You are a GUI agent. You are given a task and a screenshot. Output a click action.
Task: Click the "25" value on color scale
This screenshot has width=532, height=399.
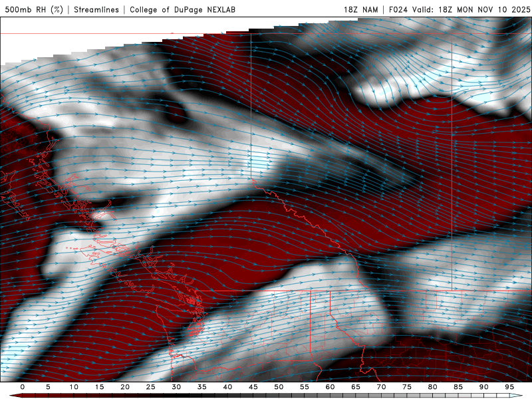pyautogui.click(x=151, y=387)
